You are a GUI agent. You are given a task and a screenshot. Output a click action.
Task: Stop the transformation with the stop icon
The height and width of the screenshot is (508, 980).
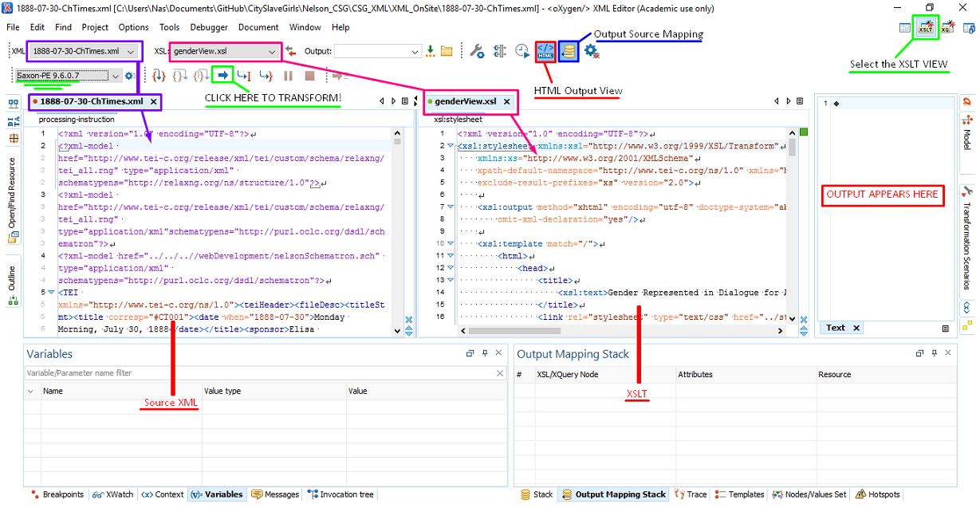tap(310, 75)
